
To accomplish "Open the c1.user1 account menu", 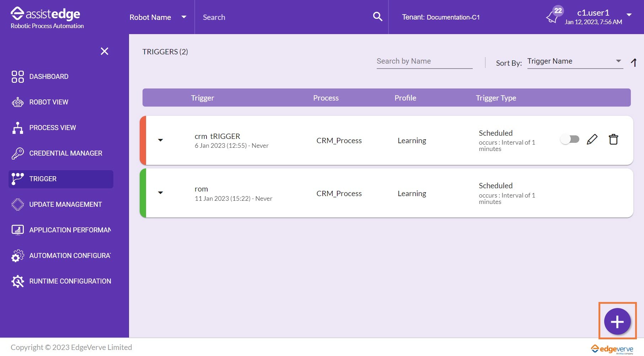I will click(629, 15).
